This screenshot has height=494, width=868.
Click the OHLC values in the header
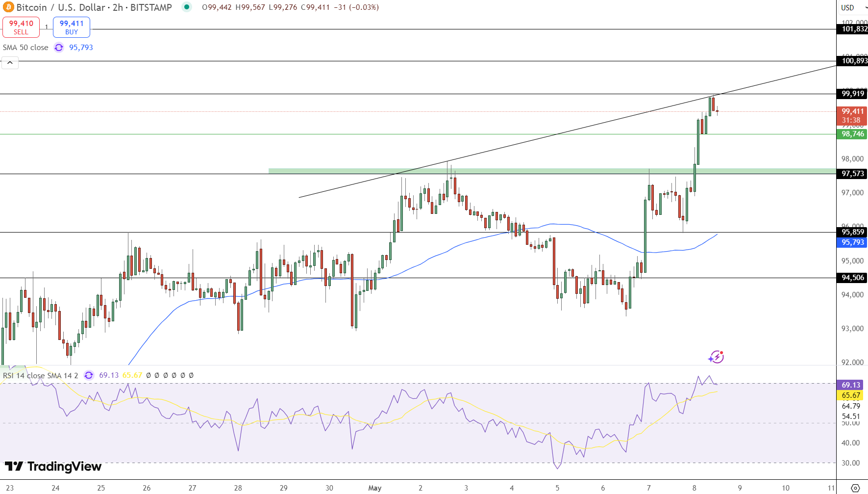290,7
